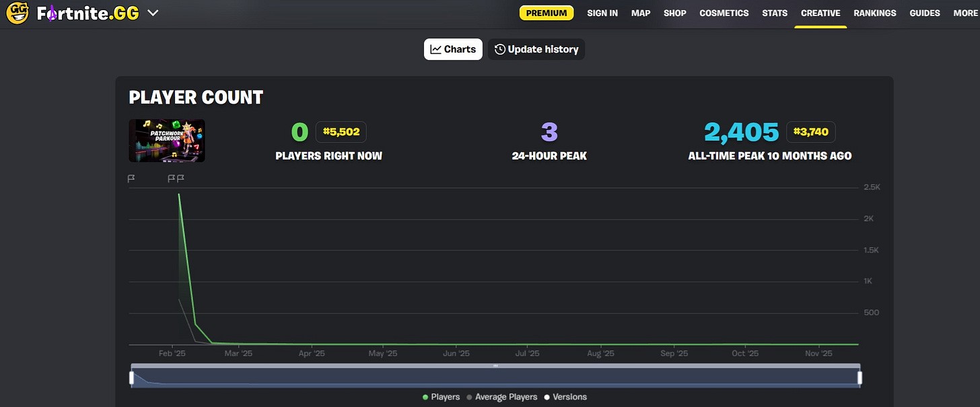Click the #5,502 rank badge
The height and width of the screenshot is (407, 980).
tap(341, 131)
